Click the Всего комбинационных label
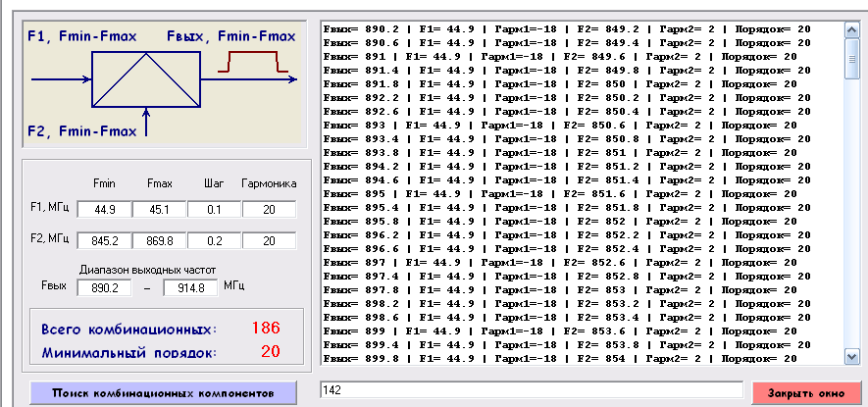Viewport: 868px width, 407px height. coord(129,330)
